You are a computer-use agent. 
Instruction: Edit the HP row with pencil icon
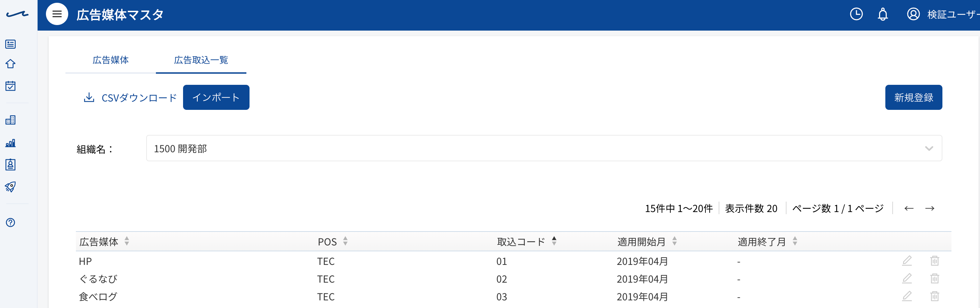(907, 261)
